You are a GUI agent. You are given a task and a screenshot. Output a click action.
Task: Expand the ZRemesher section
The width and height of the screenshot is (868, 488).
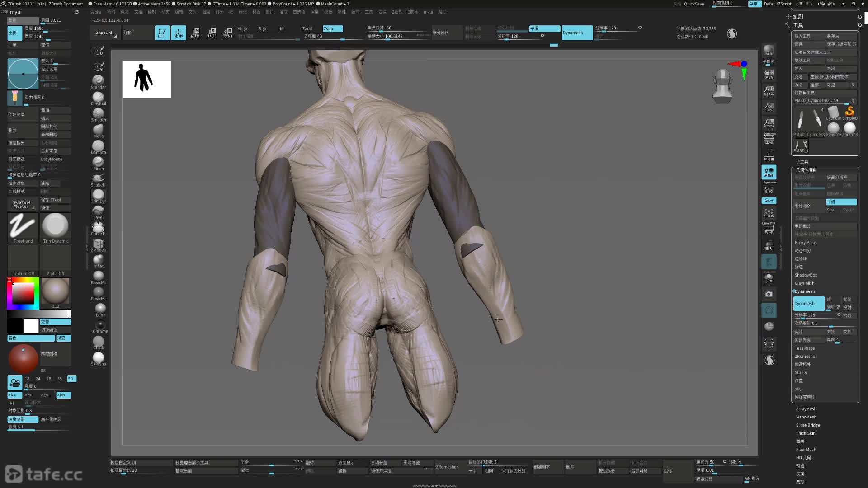pyautogui.click(x=806, y=357)
